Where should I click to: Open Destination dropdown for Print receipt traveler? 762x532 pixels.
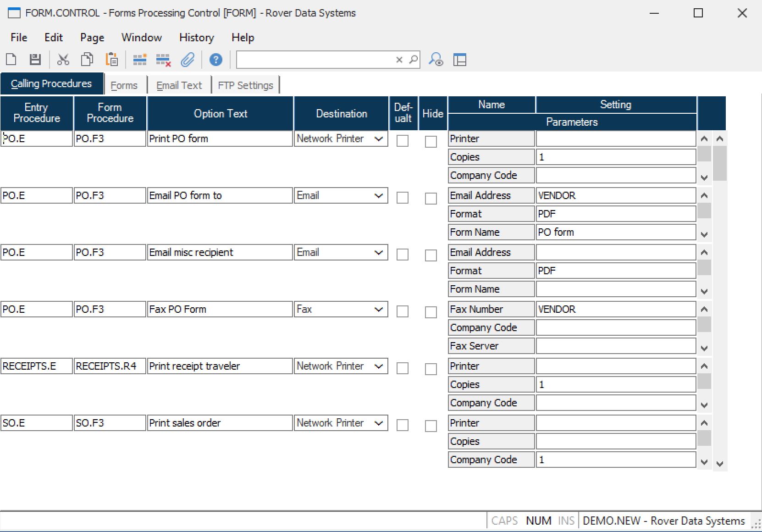coord(379,366)
